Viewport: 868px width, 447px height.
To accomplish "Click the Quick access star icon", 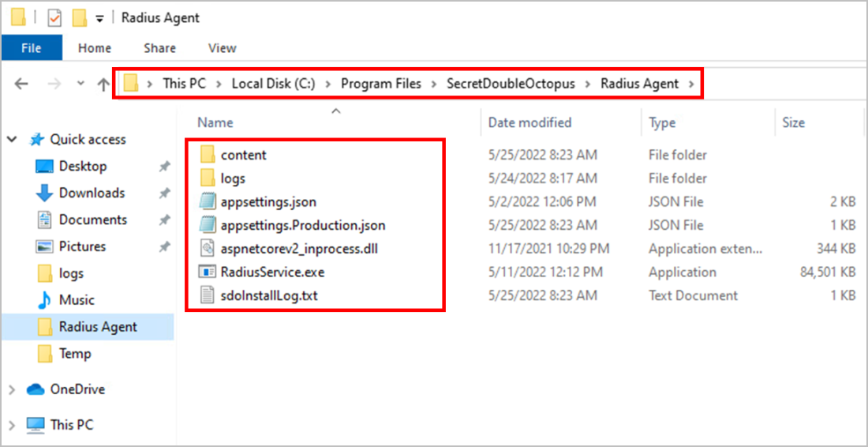I will (x=36, y=140).
